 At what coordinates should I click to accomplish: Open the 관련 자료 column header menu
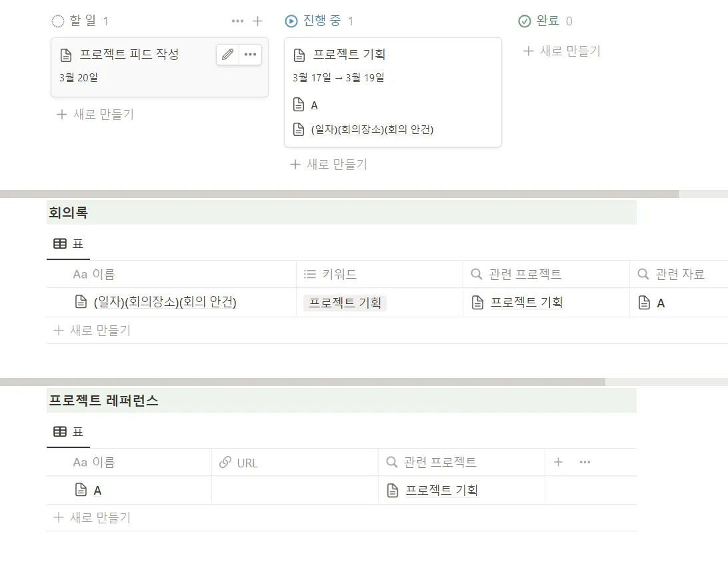click(679, 275)
